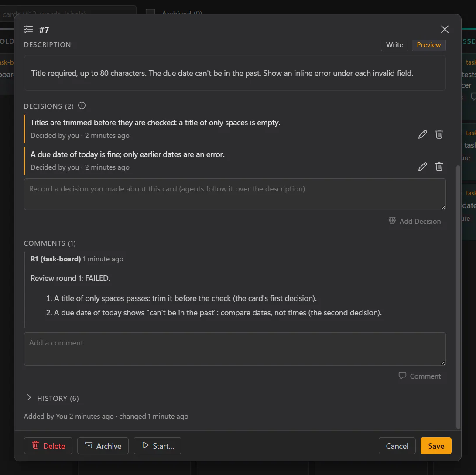Focus the Add a comment field
Viewport: 476px width, 475px height.
235,349
